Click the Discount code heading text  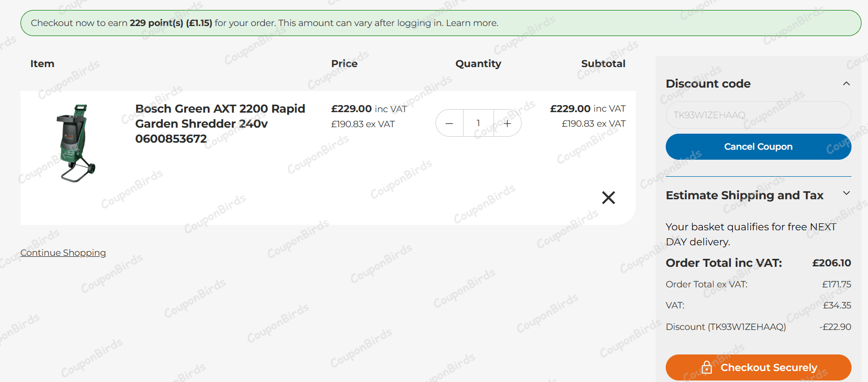tap(708, 84)
